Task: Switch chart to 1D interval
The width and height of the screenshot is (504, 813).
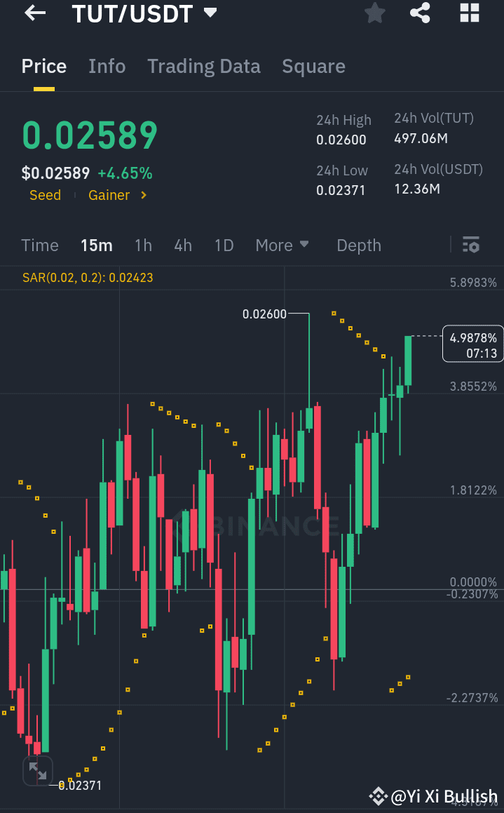Action: 224,246
